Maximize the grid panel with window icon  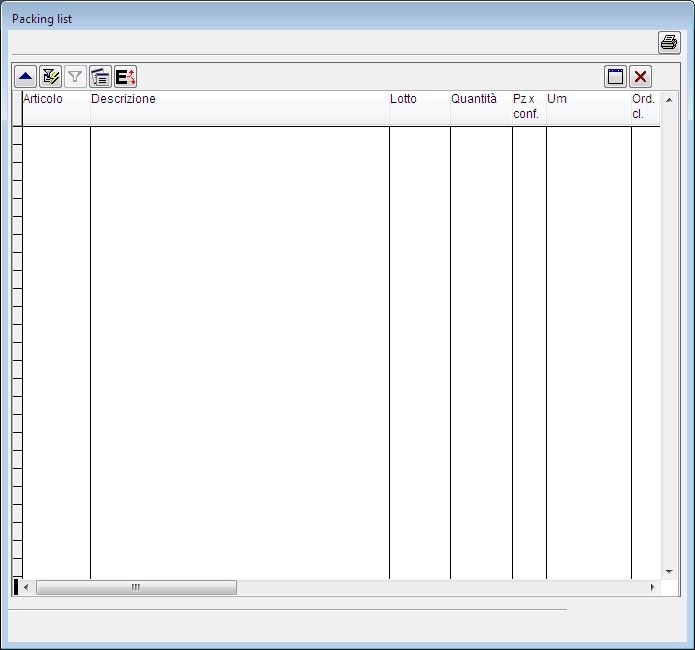[x=615, y=77]
